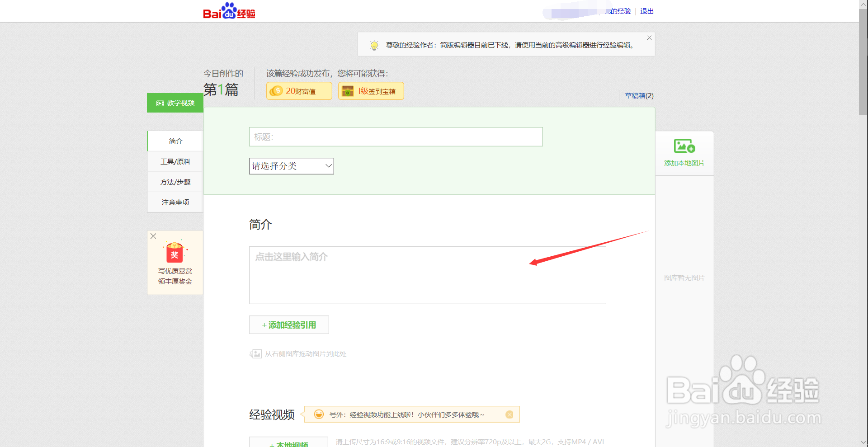868x447 pixels.
Task: Click the 20财富值 coin icon
Action: (x=277, y=91)
